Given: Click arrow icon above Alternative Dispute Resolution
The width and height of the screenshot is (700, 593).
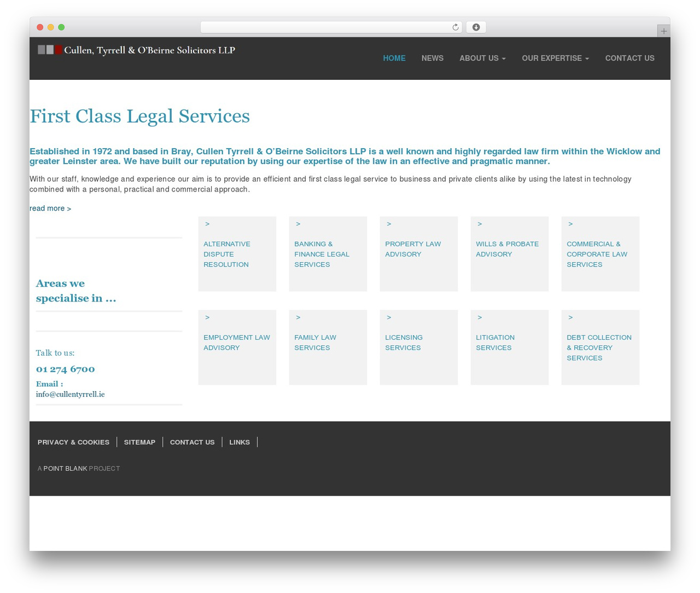Looking at the screenshot, I should pos(207,224).
